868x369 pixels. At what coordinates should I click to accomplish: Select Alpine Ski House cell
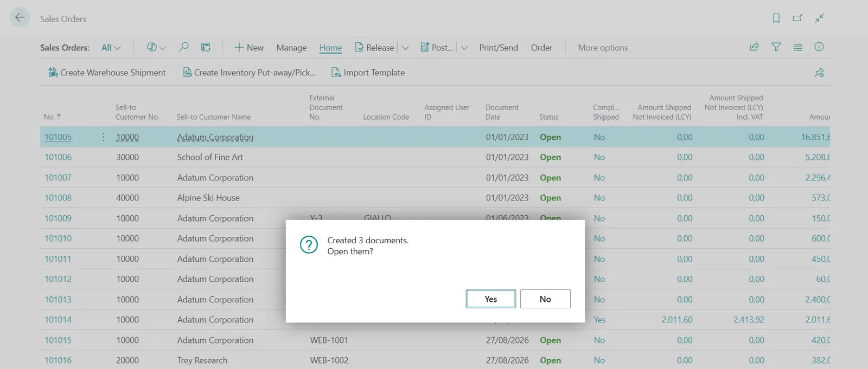point(208,198)
